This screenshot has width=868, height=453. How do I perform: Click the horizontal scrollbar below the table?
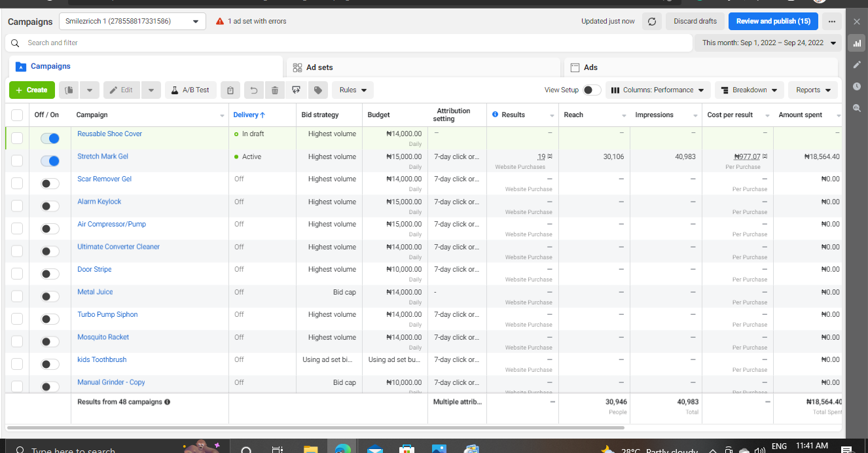point(314,427)
